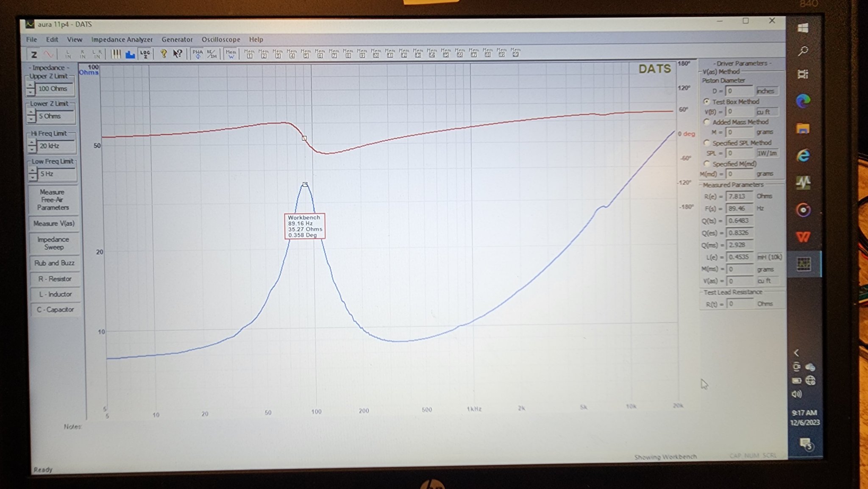The width and height of the screenshot is (868, 489).
Task: Click Measure Free-Air Parameters button
Action: coord(53,200)
